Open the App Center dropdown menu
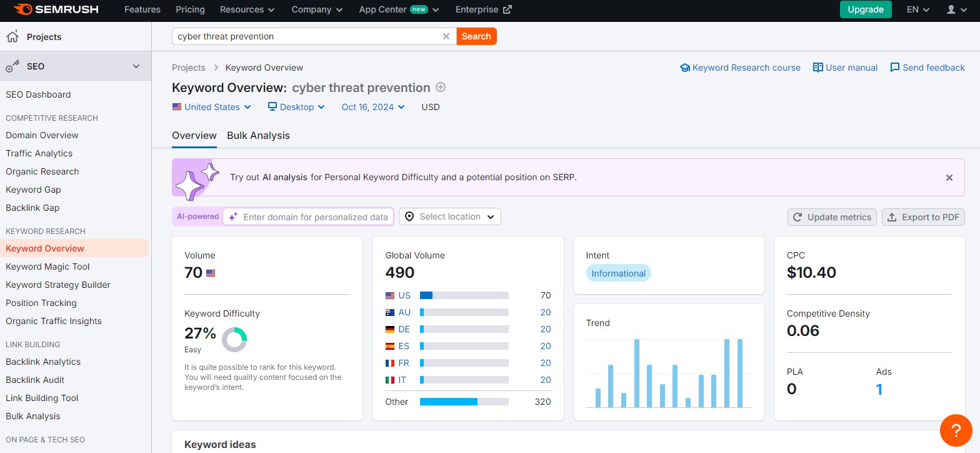980x453 pixels. 399,9
